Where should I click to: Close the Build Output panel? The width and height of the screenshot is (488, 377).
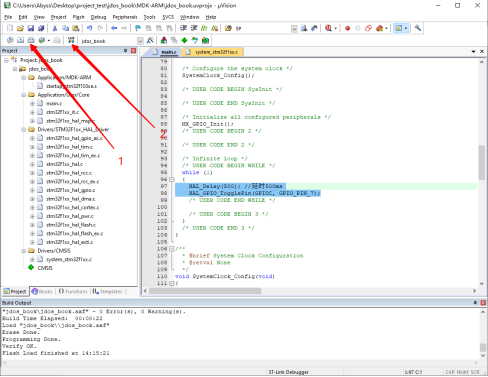click(483, 303)
